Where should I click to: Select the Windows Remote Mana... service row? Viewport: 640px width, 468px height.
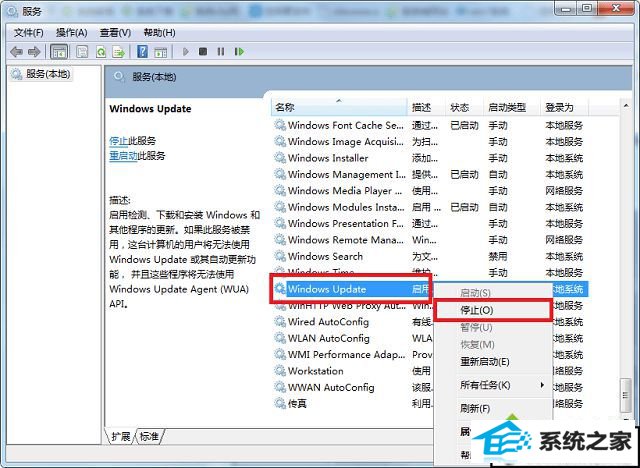coord(430,240)
